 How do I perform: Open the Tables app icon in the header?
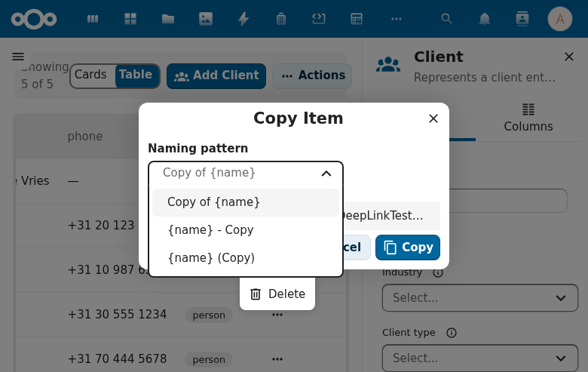pos(357,19)
